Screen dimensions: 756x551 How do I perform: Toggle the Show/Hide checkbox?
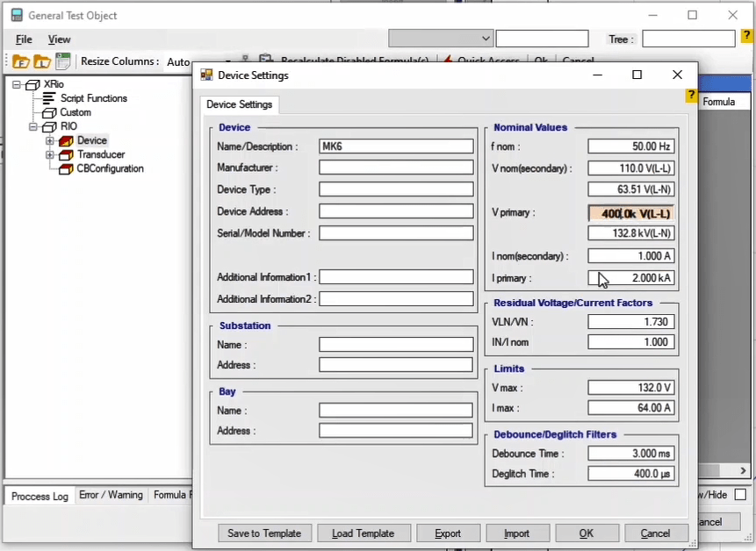[x=740, y=495]
